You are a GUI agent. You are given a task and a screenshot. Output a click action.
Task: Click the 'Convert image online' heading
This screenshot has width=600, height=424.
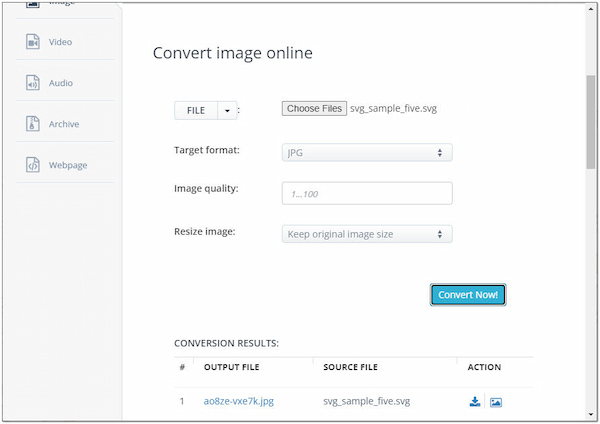pos(233,53)
